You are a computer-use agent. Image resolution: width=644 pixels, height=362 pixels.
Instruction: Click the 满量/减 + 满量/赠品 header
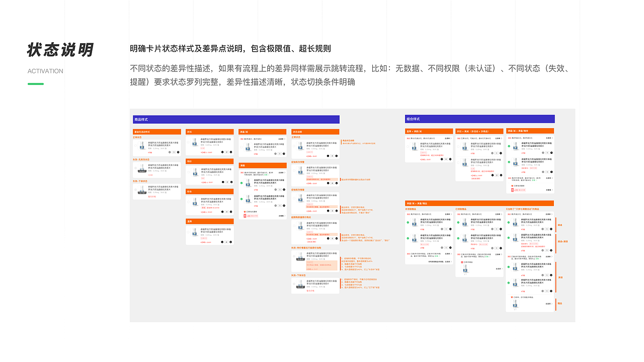tap(479, 204)
